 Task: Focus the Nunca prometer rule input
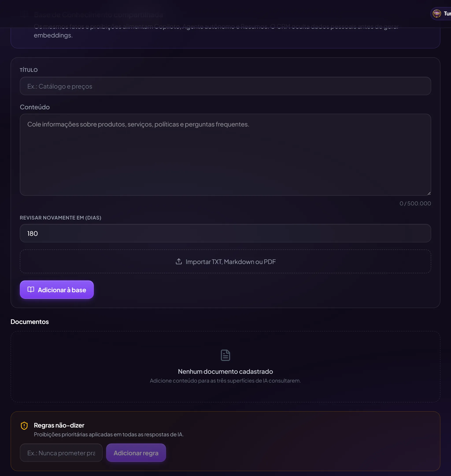[61, 453]
